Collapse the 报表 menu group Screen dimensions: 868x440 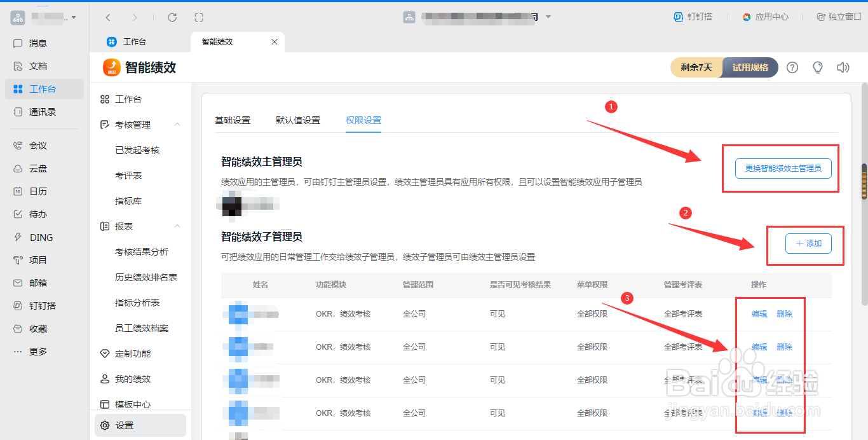point(177,226)
